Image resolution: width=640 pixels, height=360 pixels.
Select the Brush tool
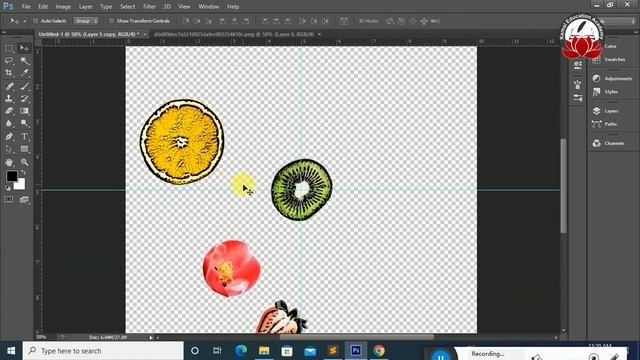click(x=24, y=86)
